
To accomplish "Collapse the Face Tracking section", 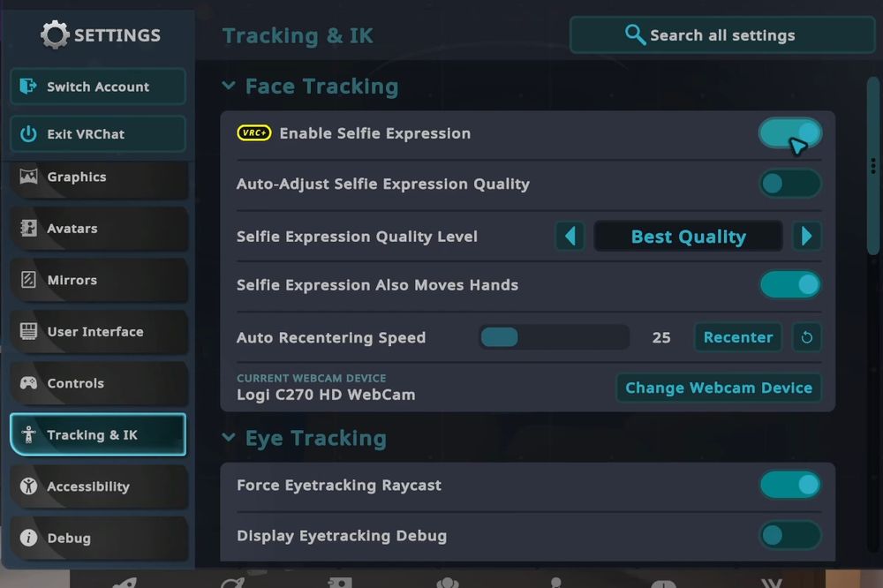I will 229,86.
